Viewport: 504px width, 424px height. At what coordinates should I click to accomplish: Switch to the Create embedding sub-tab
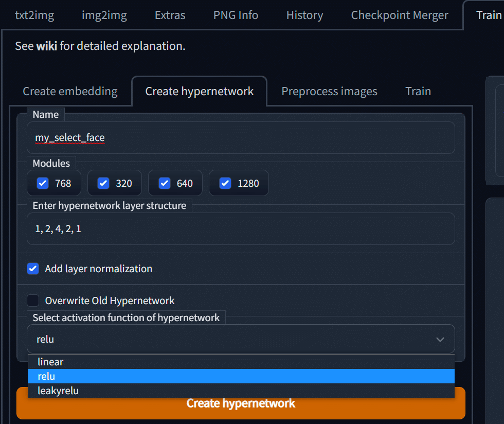coord(70,91)
